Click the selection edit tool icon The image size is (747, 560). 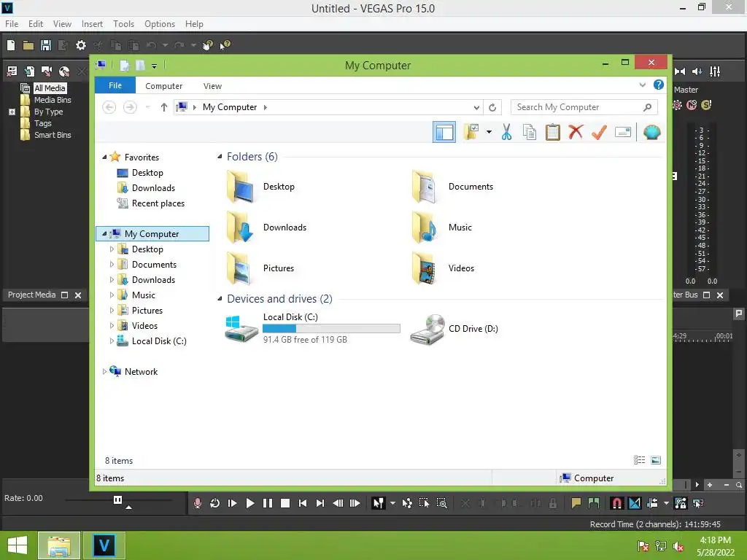[x=424, y=503]
